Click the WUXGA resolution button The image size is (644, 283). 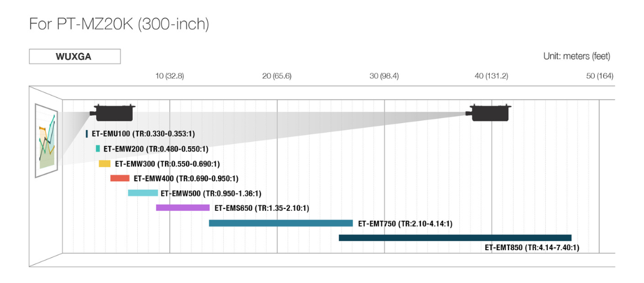coord(75,56)
